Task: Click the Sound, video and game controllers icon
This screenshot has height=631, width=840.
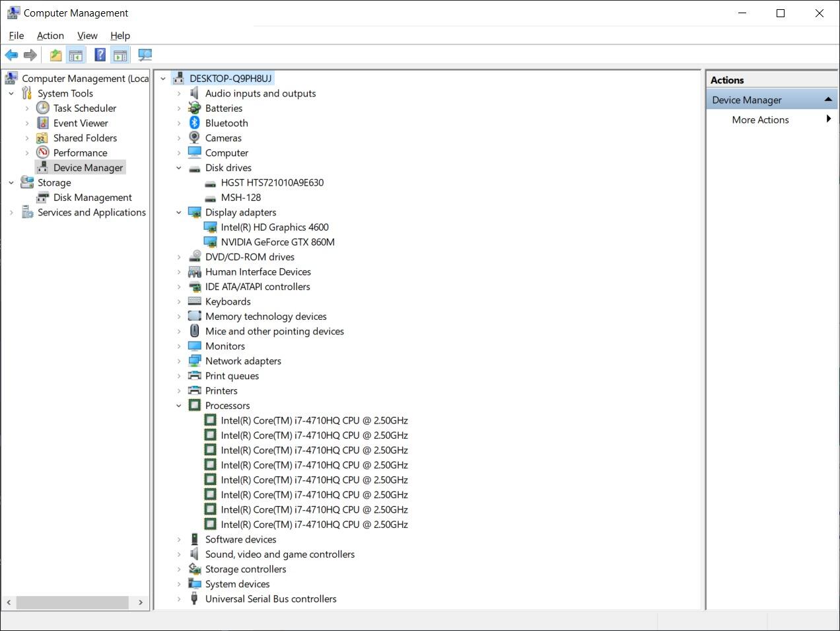Action: [x=194, y=554]
